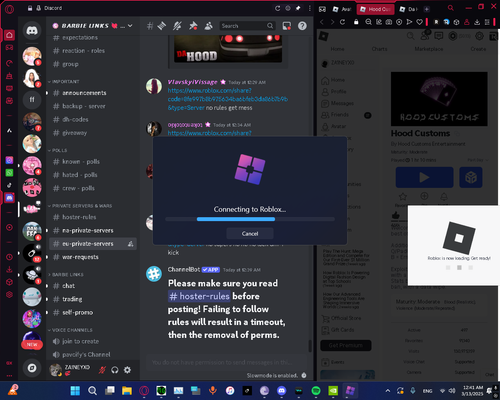Viewport: 500px width, 400px height.
Task: Open Spotify from the Windows taskbar
Action: tap(316, 390)
